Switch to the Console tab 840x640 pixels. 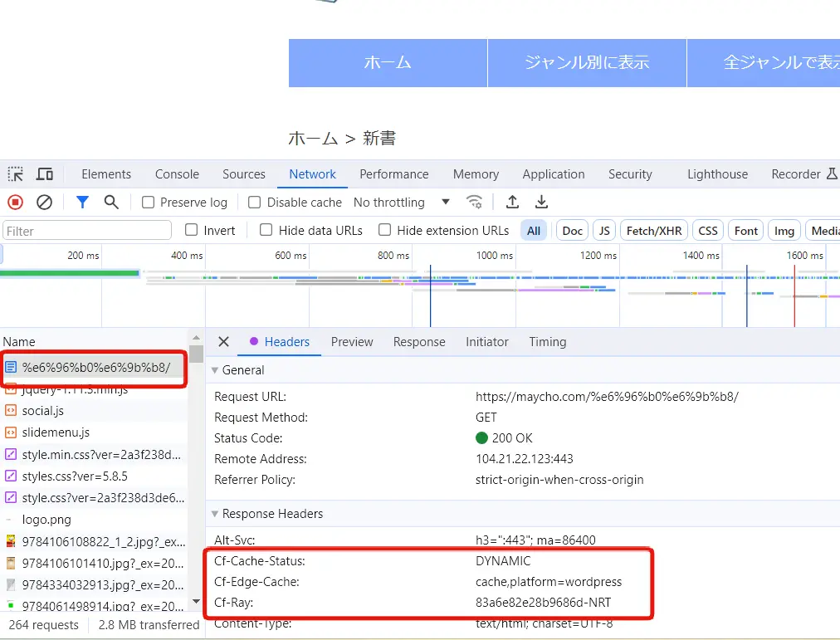tap(177, 174)
